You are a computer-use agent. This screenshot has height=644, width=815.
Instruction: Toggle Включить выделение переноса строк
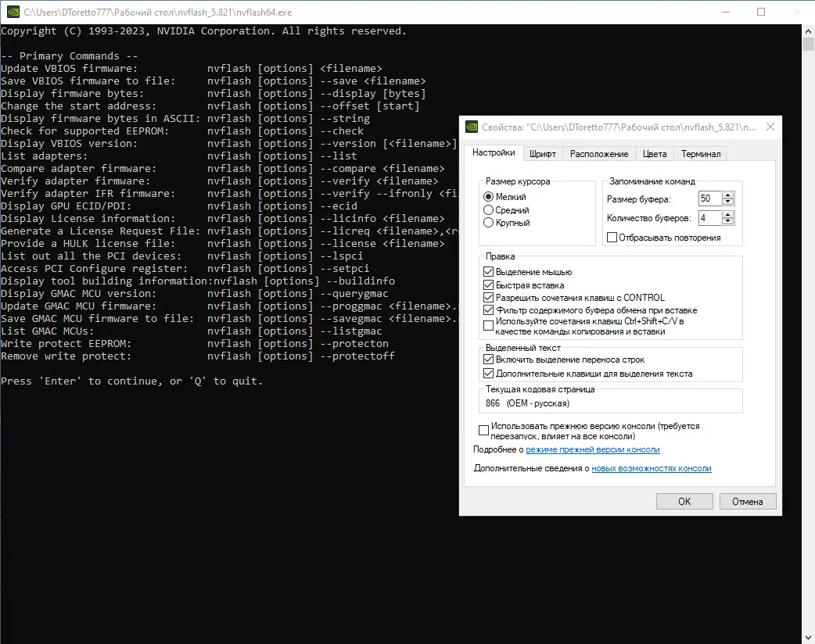[488, 360]
